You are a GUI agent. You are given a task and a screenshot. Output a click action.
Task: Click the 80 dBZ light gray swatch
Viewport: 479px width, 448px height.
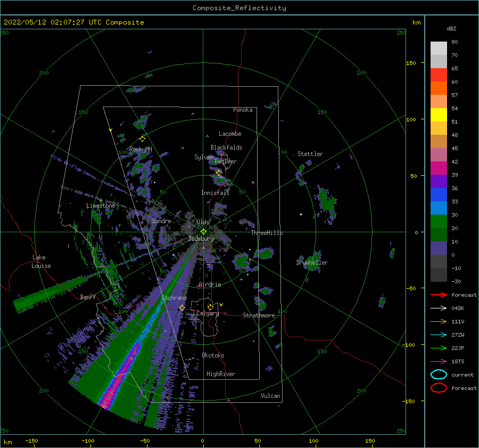tap(439, 48)
